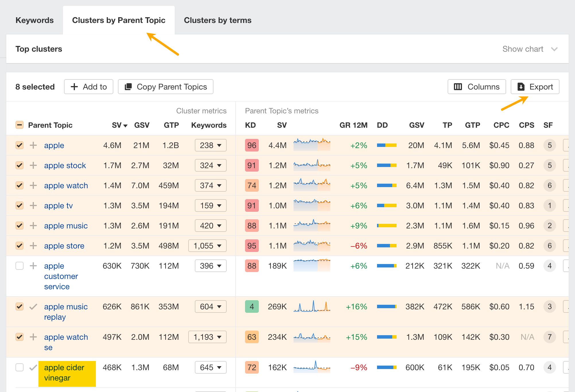Collapse all rows using the minus icon header

pyautogui.click(x=19, y=125)
